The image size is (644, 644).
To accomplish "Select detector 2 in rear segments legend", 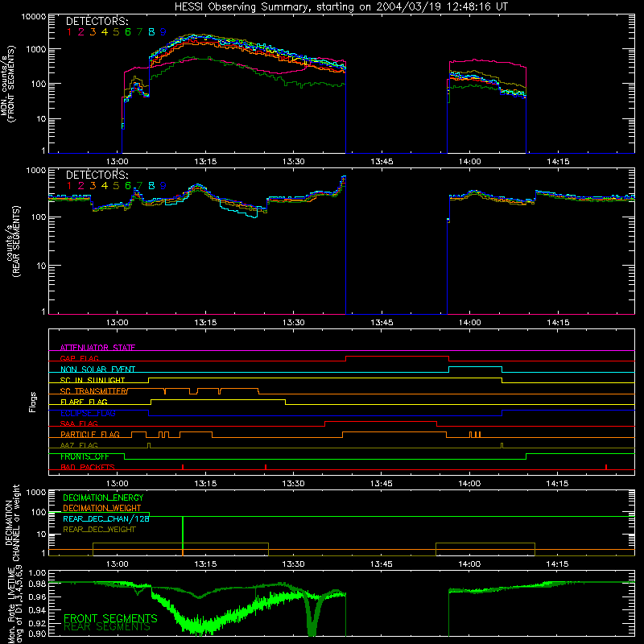I will [x=81, y=186].
